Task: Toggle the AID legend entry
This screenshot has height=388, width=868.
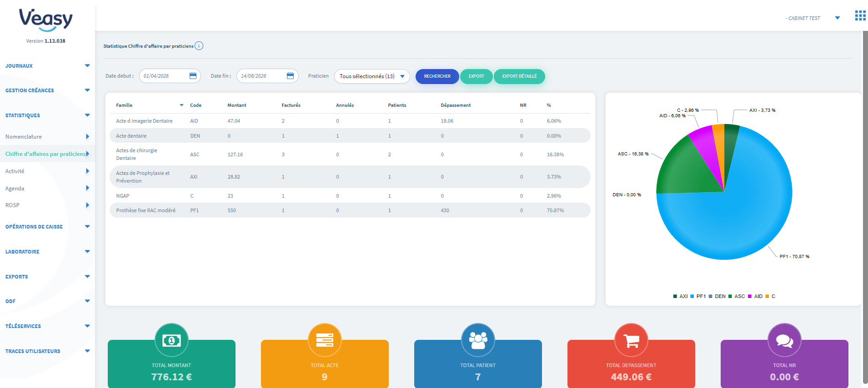Action: click(x=755, y=296)
